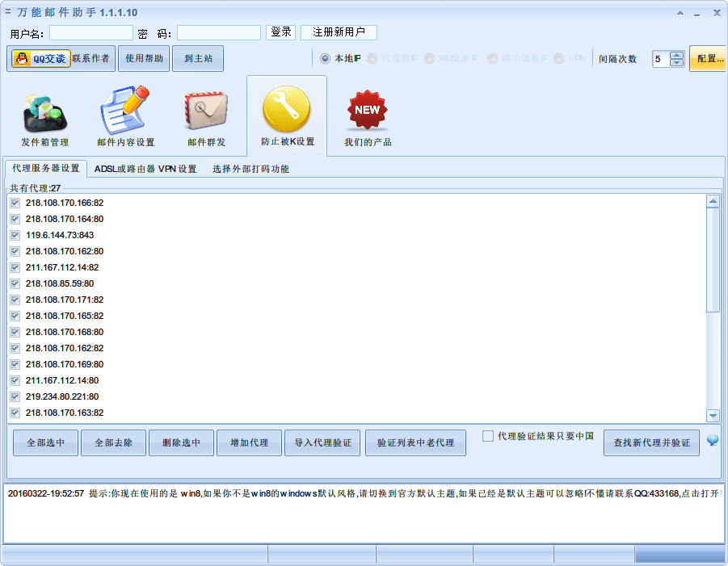Click the blue help bubble icon
Viewport: 728px width, 566px height.
click(713, 440)
